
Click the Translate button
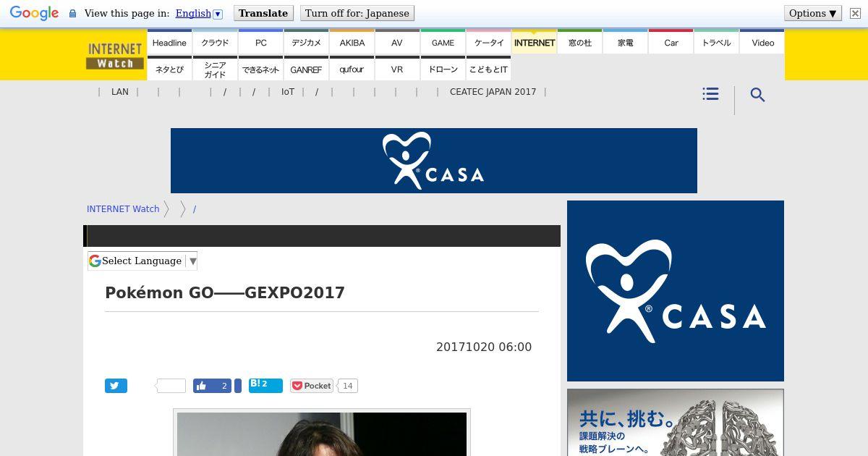tap(263, 13)
